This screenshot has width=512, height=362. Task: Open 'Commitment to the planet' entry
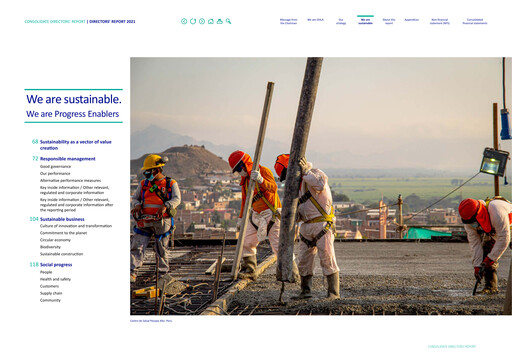coord(63,233)
